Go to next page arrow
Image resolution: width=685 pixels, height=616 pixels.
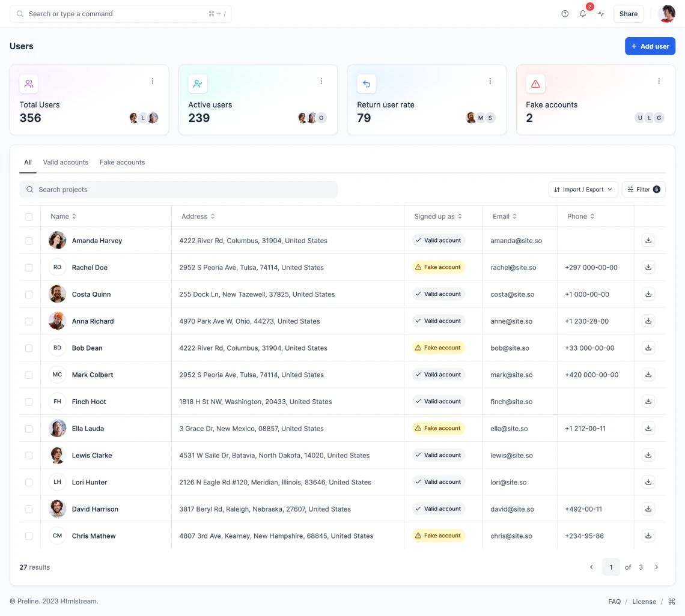click(x=657, y=567)
